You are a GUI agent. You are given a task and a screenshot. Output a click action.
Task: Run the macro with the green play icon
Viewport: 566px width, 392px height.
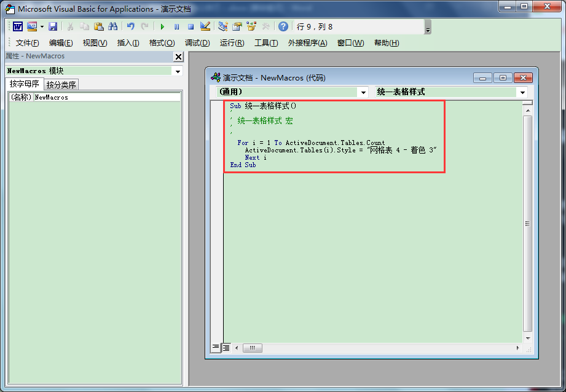pyautogui.click(x=162, y=26)
